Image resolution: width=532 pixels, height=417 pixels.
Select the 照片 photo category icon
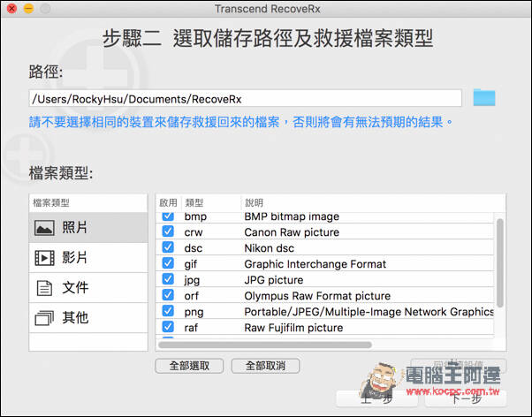(x=44, y=228)
